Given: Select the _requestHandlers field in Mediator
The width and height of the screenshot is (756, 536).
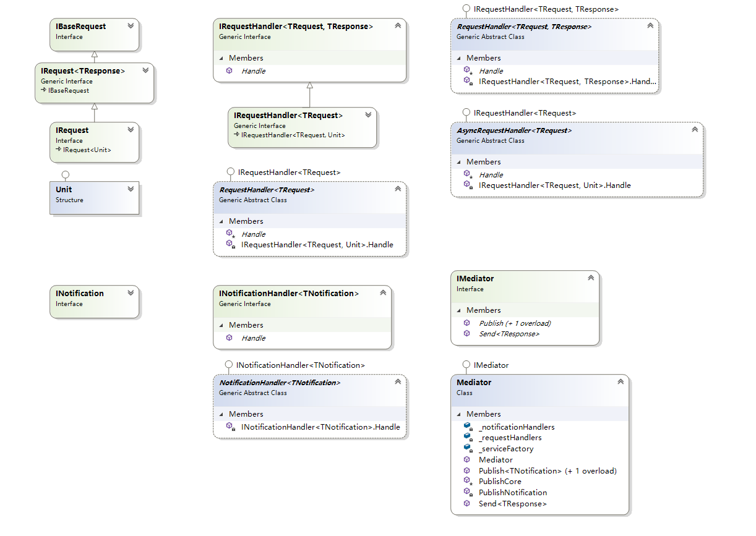Looking at the screenshot, I should pos(510,438).
